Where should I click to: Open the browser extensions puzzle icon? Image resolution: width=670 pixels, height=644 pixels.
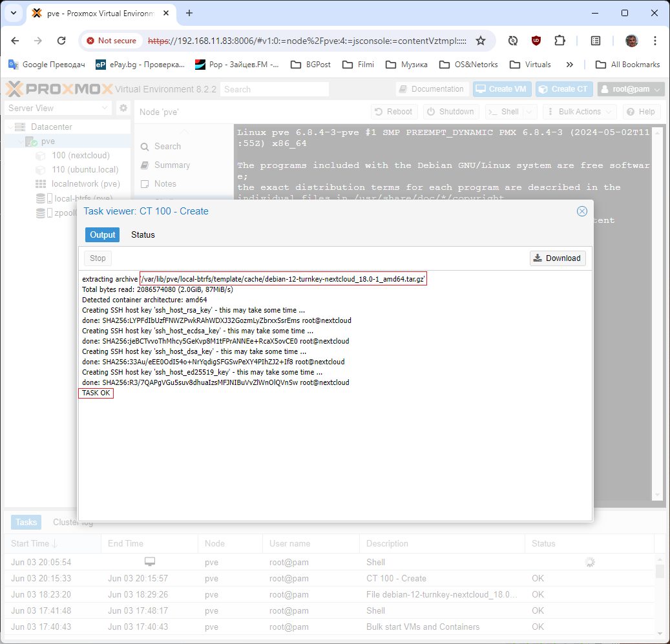560,41
